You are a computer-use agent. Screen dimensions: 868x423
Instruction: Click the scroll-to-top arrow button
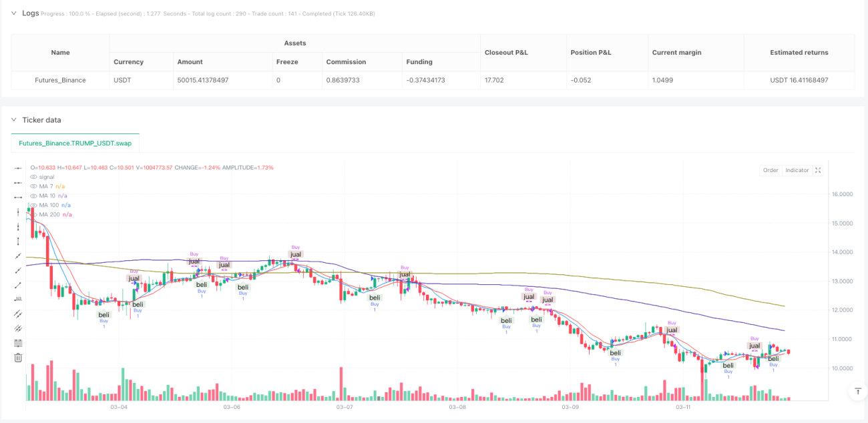point(857,392)
